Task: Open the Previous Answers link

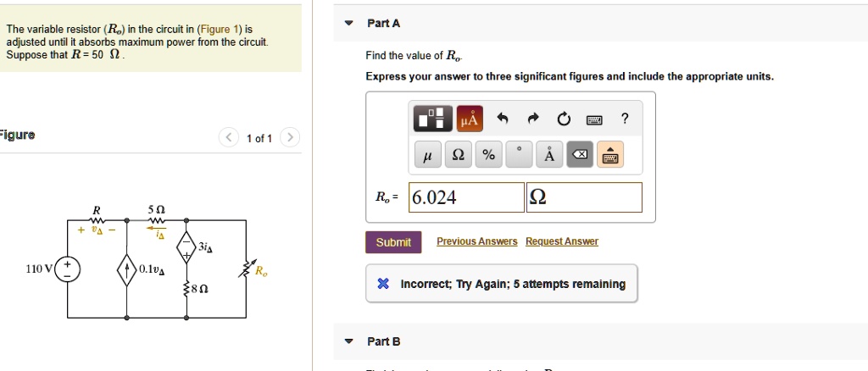Action: [x=476, y=241]
